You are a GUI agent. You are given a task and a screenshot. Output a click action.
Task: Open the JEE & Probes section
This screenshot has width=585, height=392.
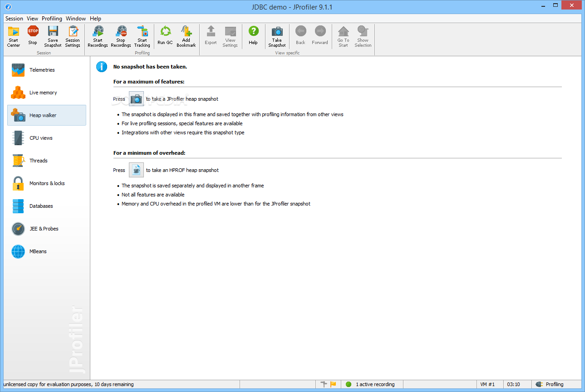(x=47, y=229)
